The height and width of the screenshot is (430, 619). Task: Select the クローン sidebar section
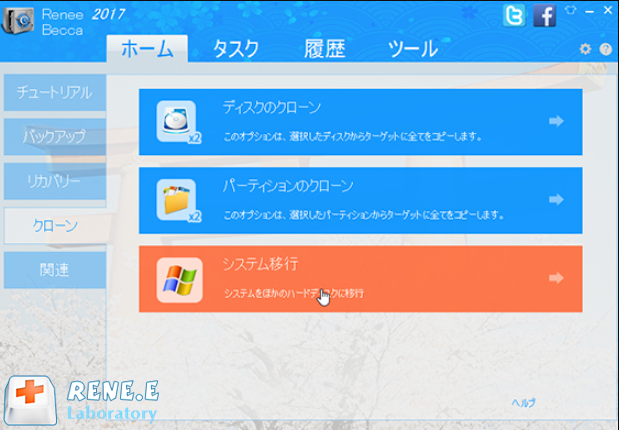coord(55,225)
